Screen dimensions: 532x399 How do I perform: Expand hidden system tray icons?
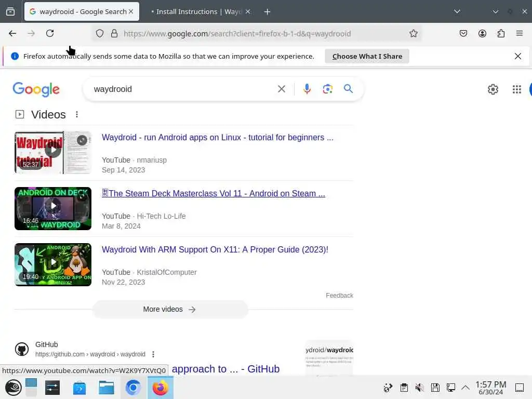(x=465, y=388)
